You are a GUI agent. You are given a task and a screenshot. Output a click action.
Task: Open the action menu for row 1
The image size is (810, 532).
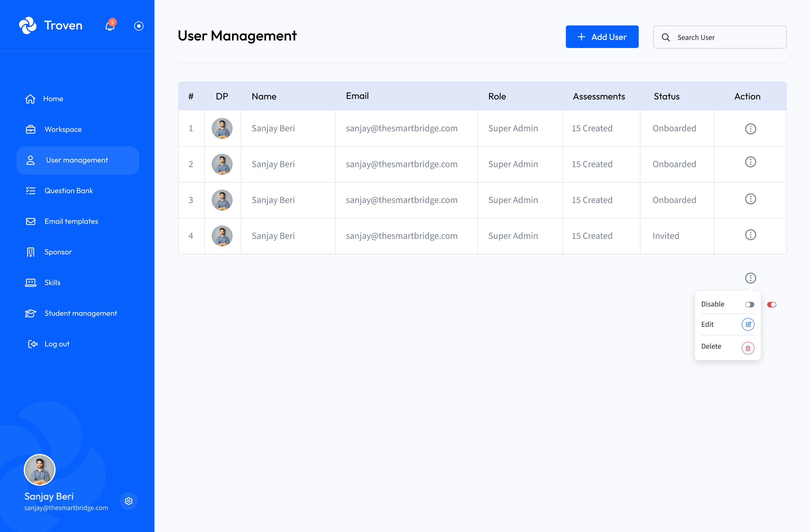point(750,129)
